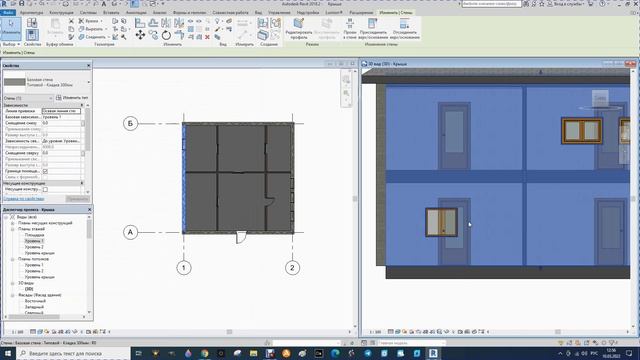Screen dimensions: 640x360
Task: Open the Справка по свойствам link
Action: (x=24, y=199)
